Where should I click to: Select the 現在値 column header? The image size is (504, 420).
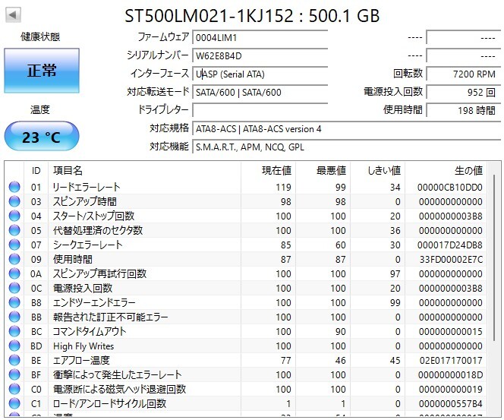pos(268,170)
